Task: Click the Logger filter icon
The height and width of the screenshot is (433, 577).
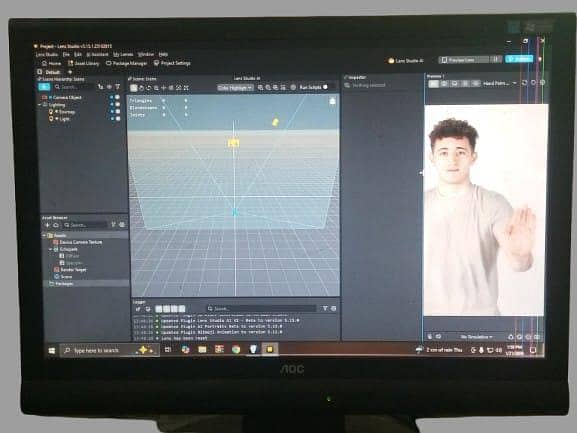Action: click(325, 308)
